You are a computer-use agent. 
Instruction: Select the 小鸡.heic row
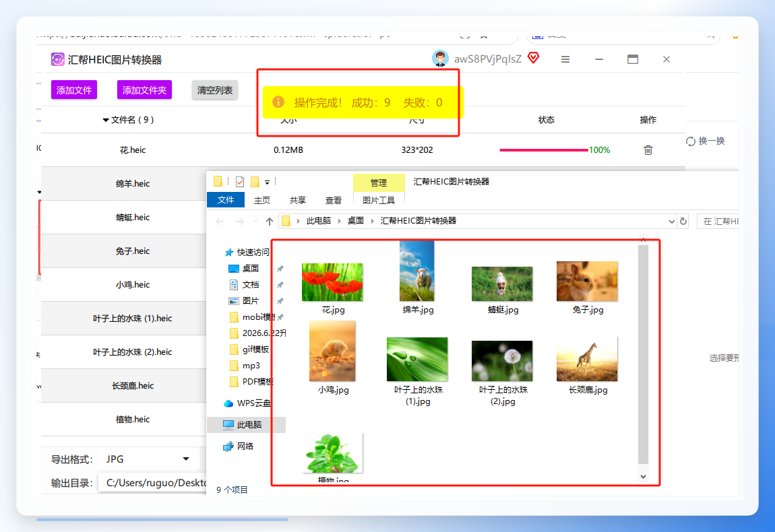tap(123, 285)
